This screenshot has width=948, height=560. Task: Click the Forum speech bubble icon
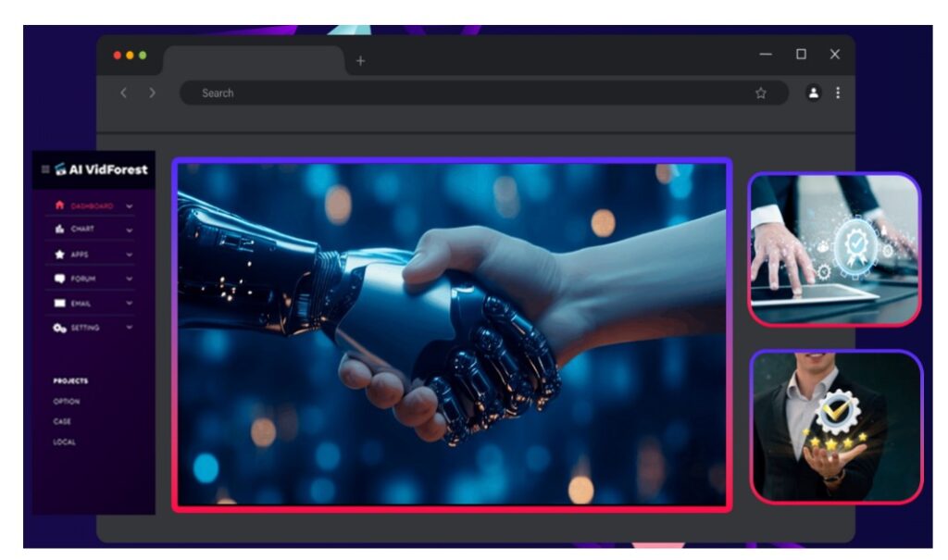tap(59, 279)
